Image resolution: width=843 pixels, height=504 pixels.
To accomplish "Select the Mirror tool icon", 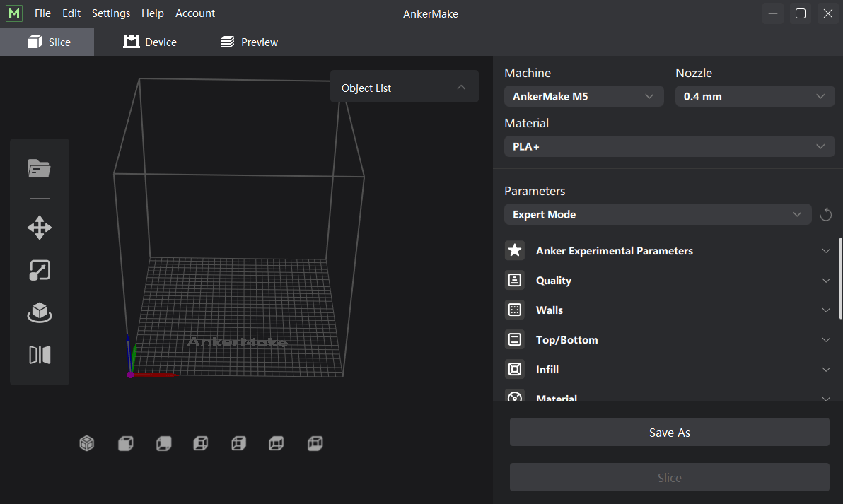I will pyautogui.click(x=39, y=355).
